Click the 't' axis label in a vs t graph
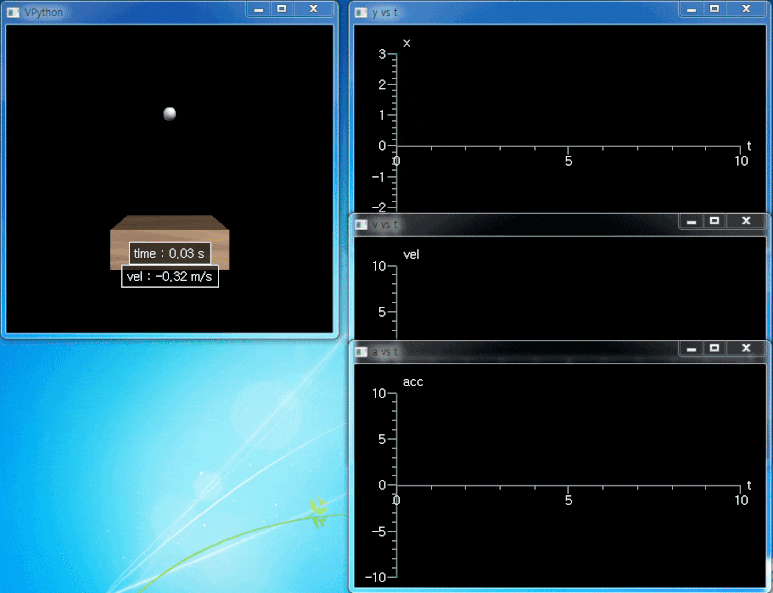 pyautogui.click(x=749, y=485)
